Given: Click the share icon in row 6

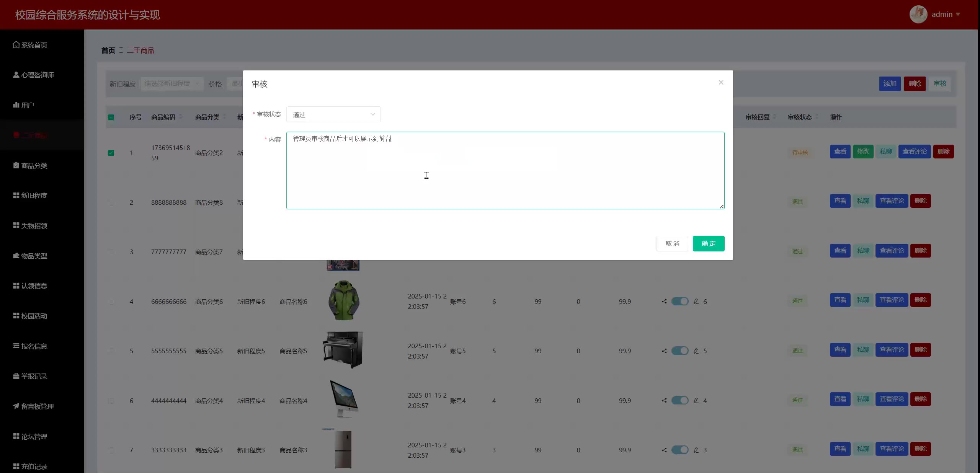Looking at the screenshot, I should [x=664, y=400].
